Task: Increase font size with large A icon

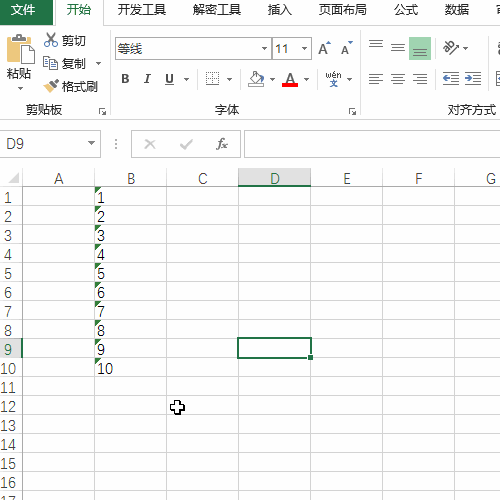Action: [x=324, y=49]
